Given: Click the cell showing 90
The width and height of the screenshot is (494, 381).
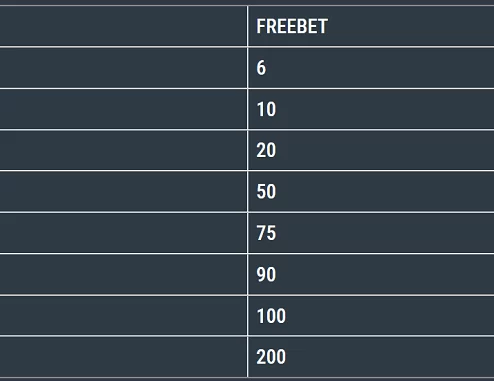Looking at the screenshot, I should click(x=371, y=275).
